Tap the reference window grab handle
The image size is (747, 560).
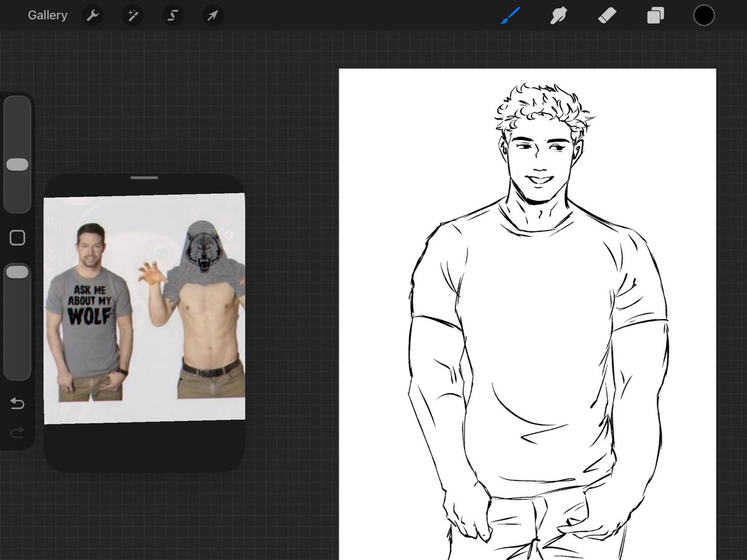144,178
